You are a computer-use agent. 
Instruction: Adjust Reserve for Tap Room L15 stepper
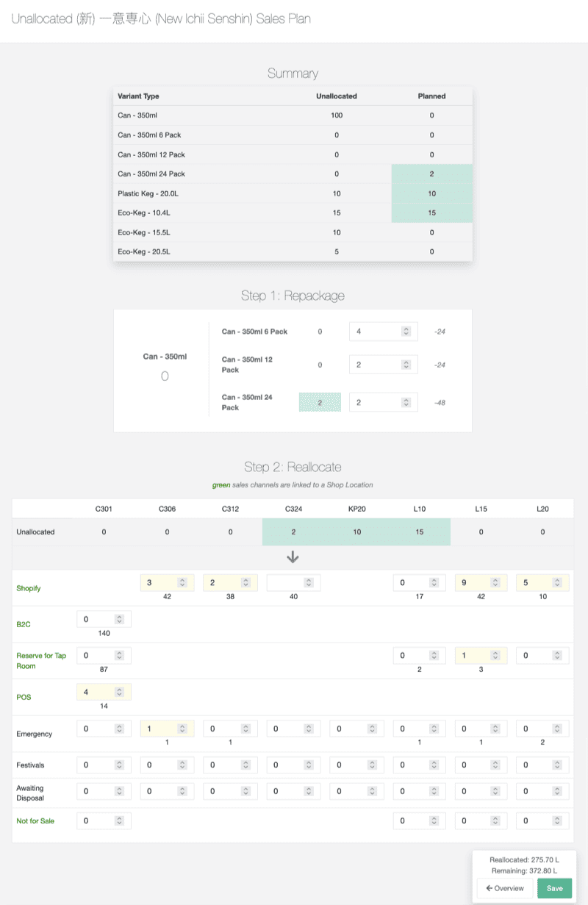pos(497,655)
